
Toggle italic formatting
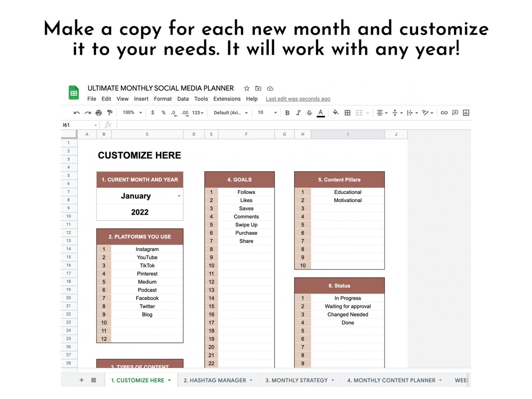(298, 112)
